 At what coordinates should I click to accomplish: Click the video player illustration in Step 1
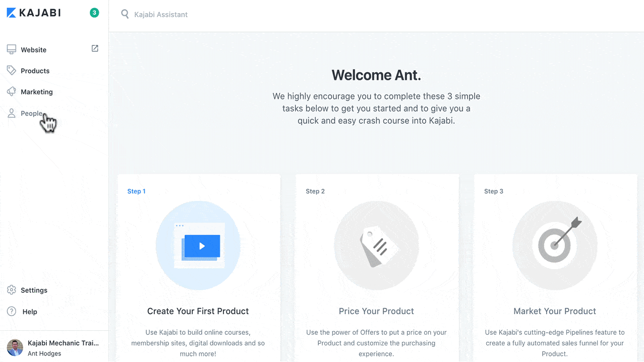point(198,245)
